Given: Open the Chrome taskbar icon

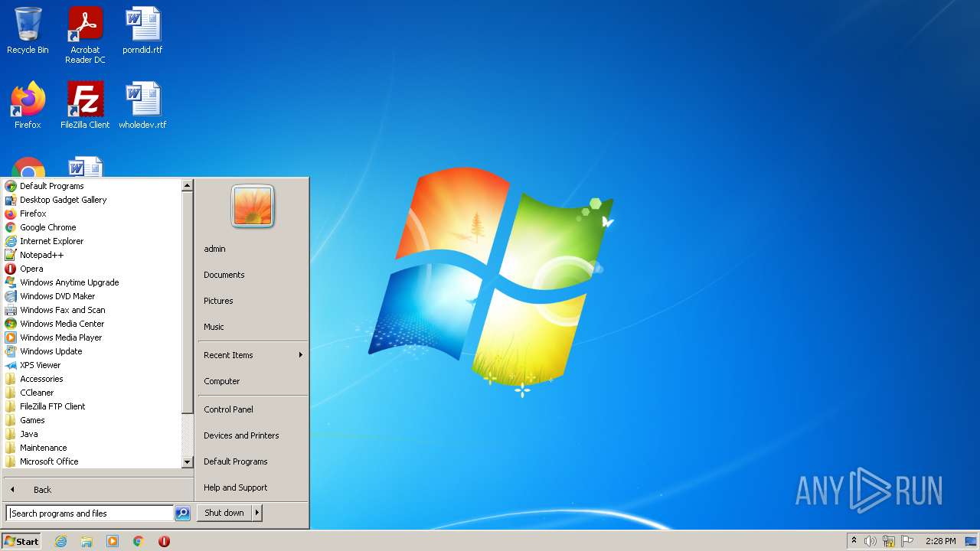Looking at the screenshot, I should (139, 541).
